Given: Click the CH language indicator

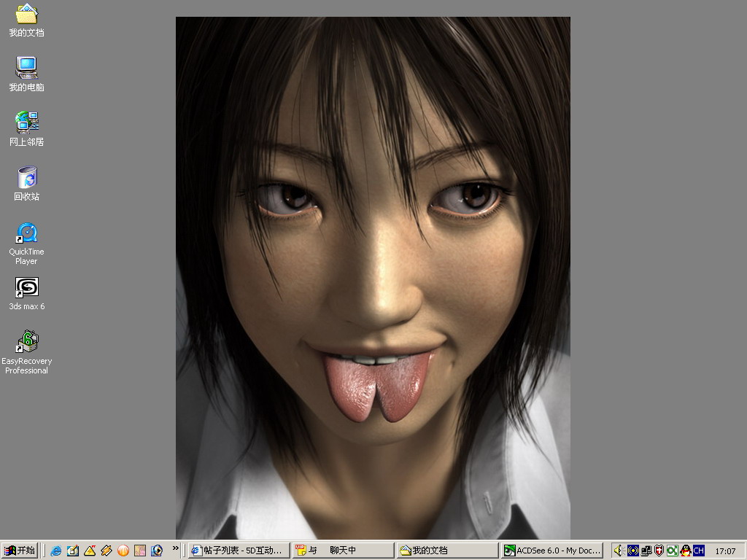Looking at the screenshot, I should [x=699, y=551].
